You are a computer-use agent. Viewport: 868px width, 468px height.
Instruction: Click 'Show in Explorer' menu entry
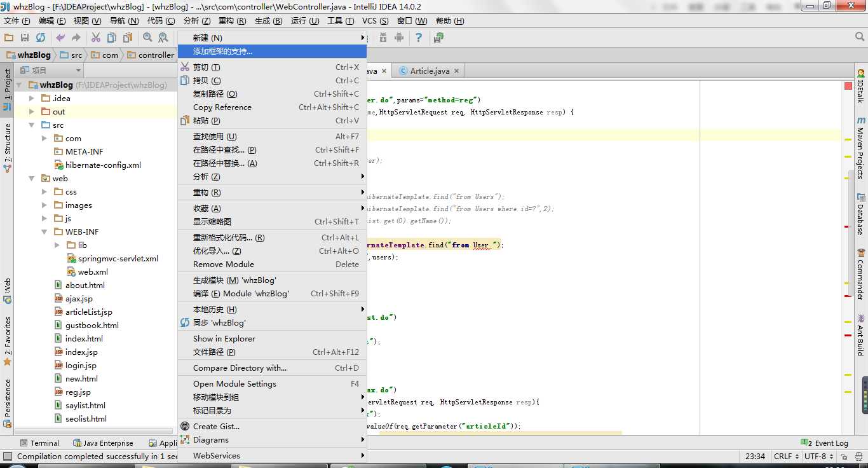272,338
